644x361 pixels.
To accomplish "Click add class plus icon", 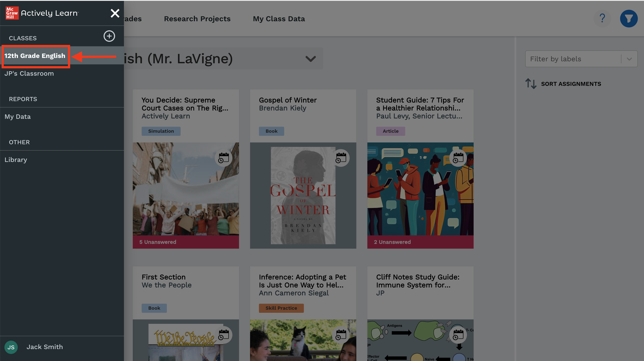I will [109, 36].
